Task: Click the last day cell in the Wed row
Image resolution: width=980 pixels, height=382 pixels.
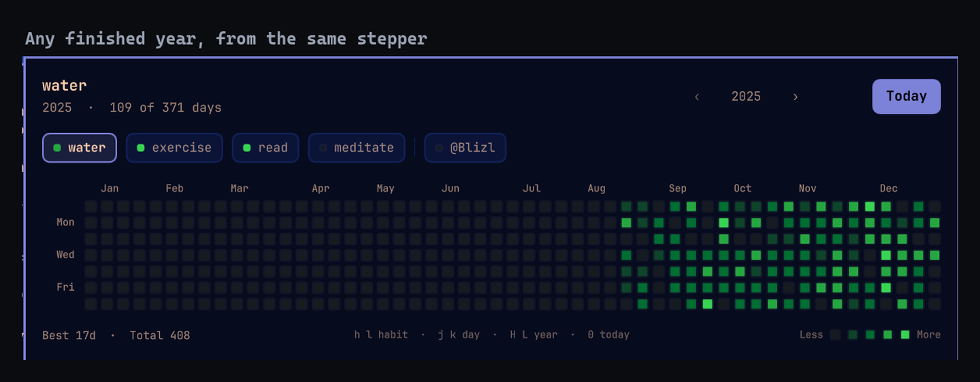Action: click(934, 255)
